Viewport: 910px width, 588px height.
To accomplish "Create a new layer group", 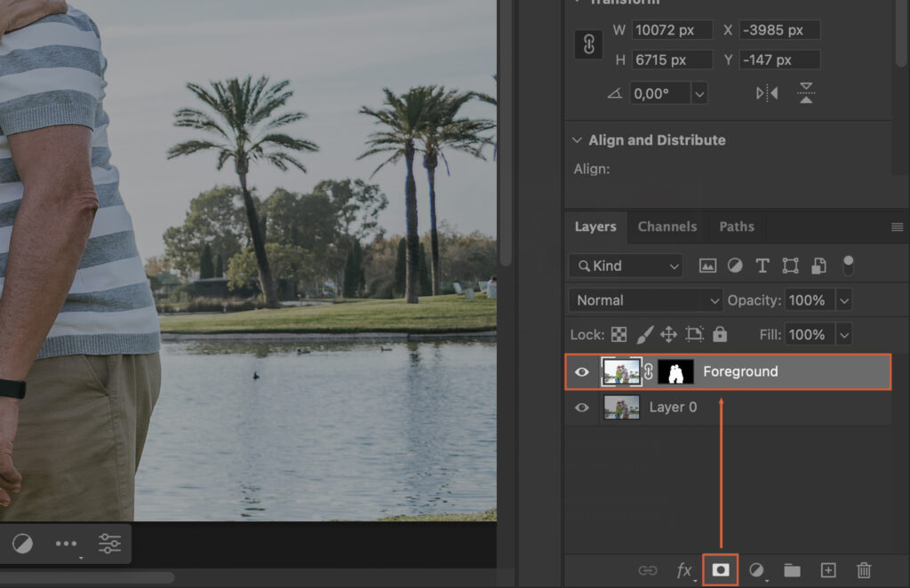I will click(791, 571).
